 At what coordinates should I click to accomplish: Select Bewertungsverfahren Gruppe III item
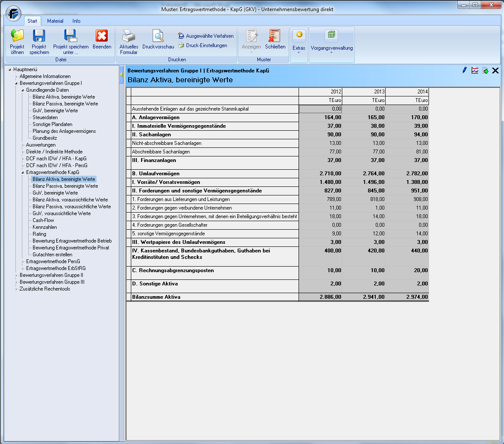tap(52, 282)
